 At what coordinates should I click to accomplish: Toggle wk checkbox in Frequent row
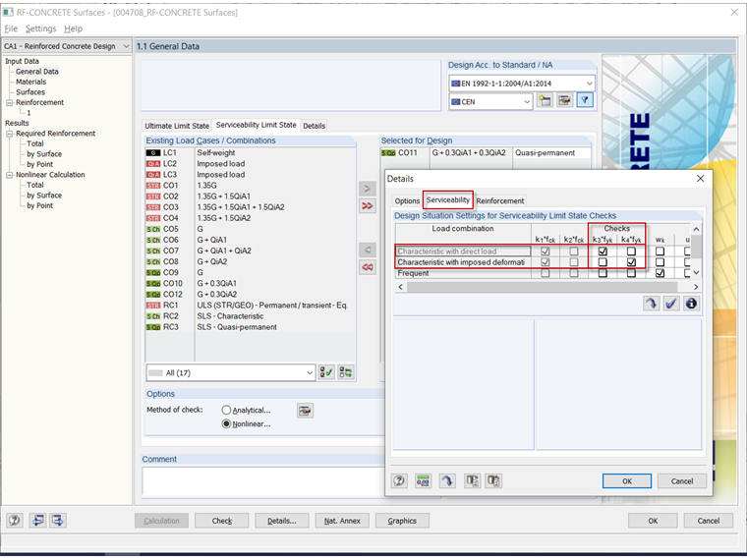point(660,273)
